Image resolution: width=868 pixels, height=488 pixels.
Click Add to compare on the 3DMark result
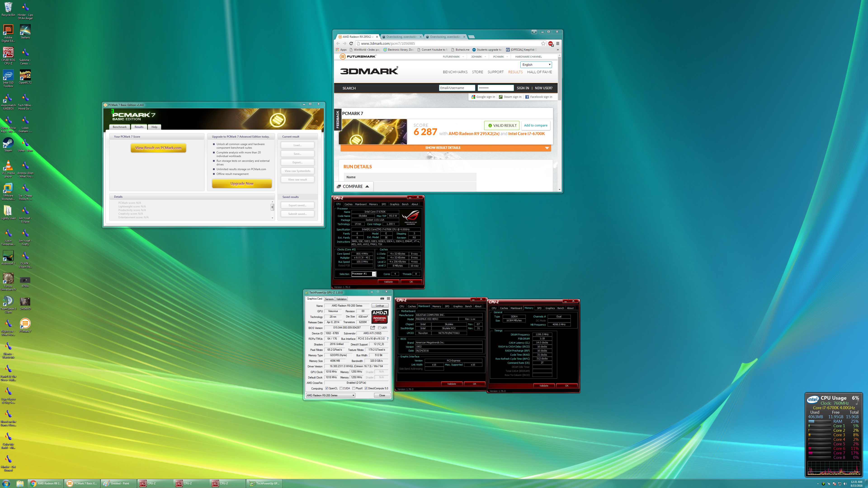pos(535,125)
